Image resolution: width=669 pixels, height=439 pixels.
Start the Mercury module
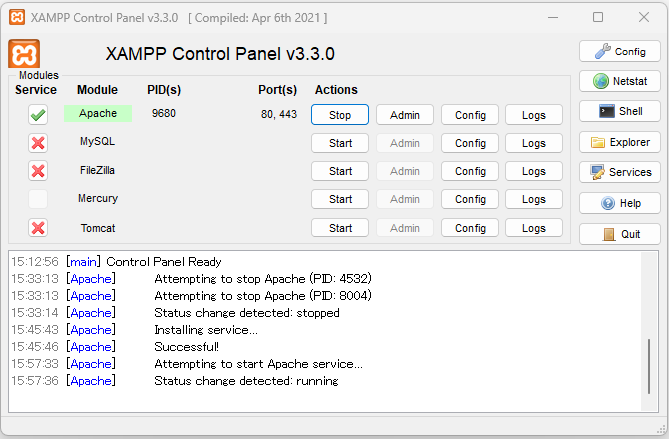tap(340, 199)
